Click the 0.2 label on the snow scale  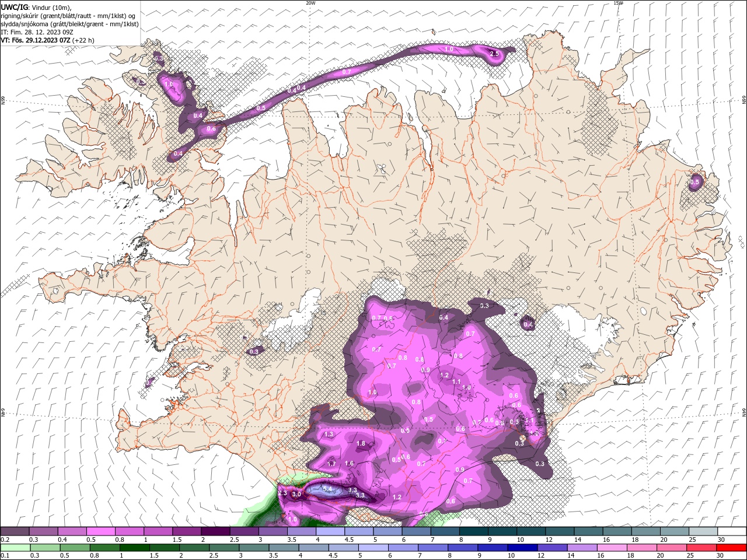(5, 540)
